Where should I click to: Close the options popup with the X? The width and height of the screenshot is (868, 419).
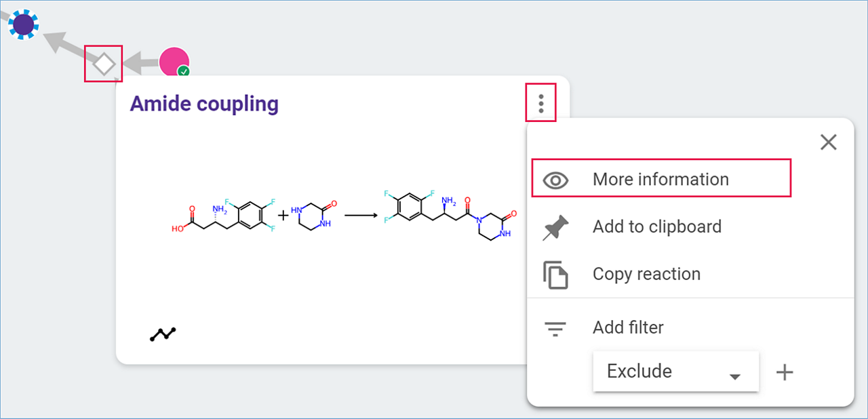[x=828, y=142]
